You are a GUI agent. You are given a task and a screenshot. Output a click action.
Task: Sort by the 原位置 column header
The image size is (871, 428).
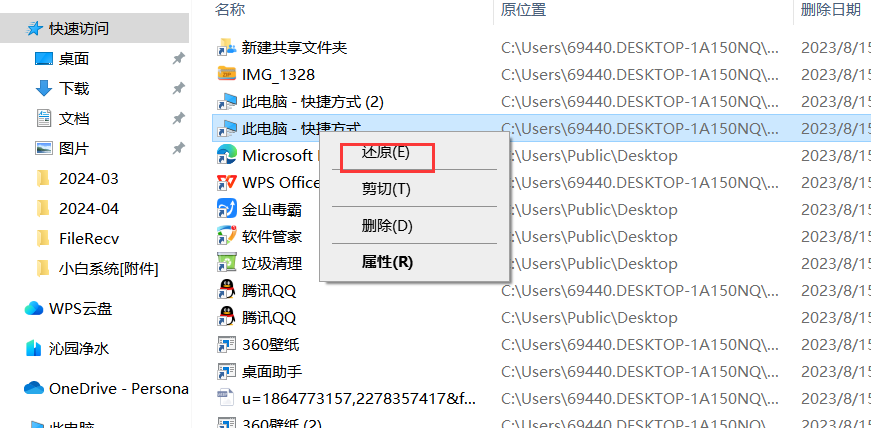(x=523, y=9)
